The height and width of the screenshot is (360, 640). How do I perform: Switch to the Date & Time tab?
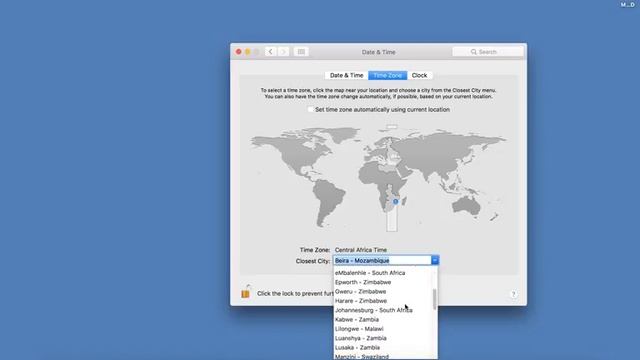tap(347, 76)
